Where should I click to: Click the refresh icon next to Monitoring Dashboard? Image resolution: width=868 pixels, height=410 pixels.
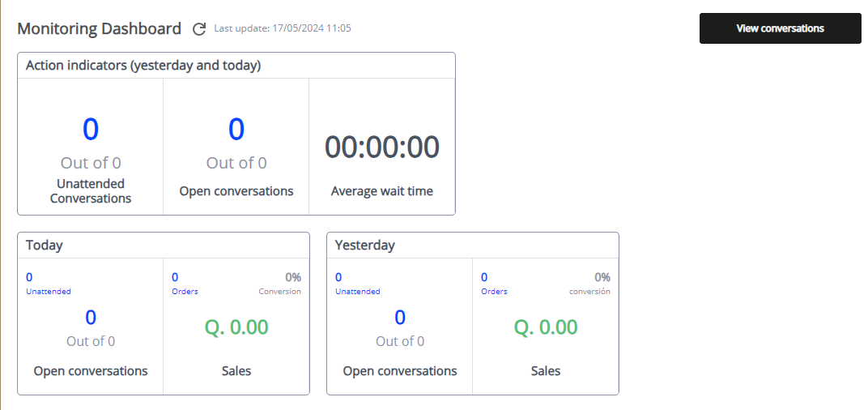tap(199, 29)
